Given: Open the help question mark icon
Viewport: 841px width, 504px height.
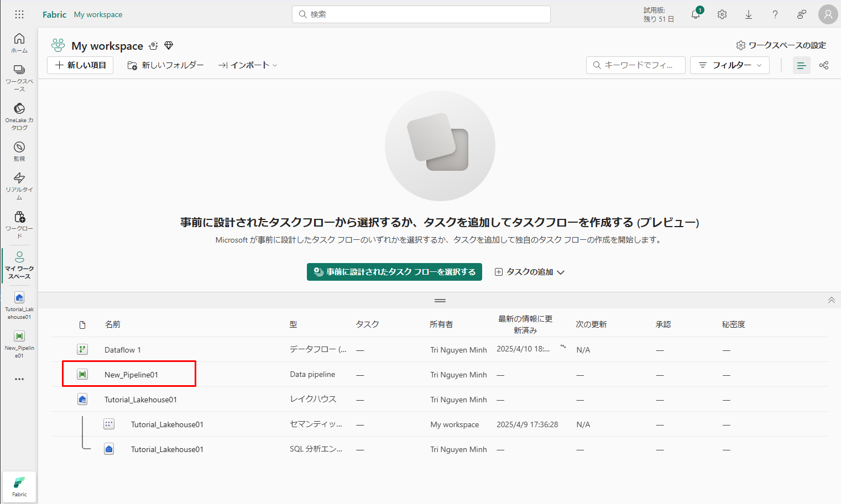Looking at the screenshot, I should point(775,15).
